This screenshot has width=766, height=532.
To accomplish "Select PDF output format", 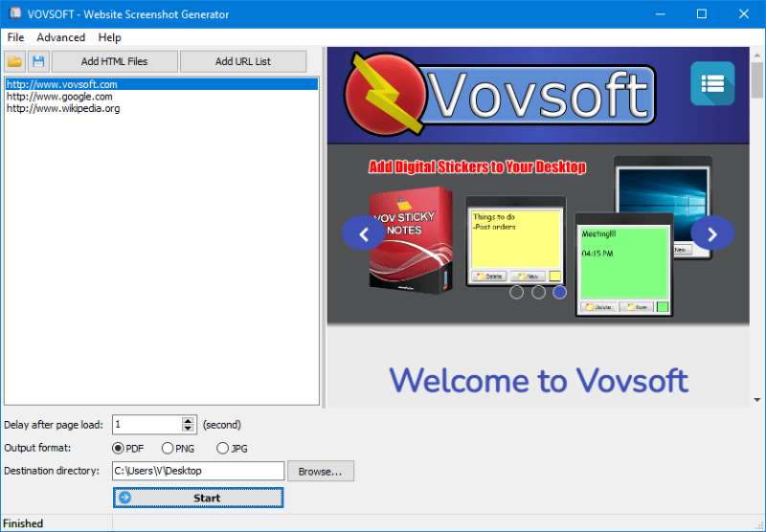I will point(119,448).
